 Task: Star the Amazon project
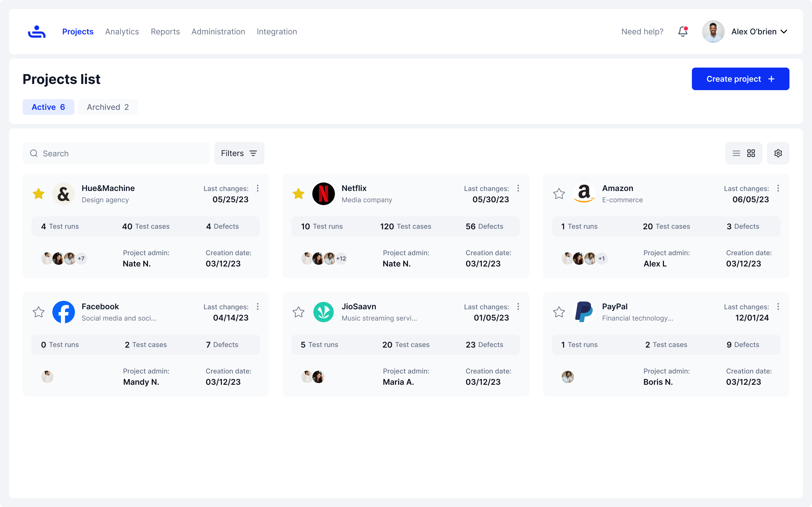[x=559, y=194]
